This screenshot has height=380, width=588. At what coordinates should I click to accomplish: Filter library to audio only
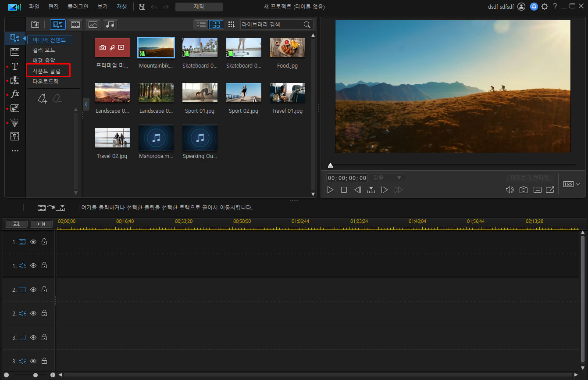(110, 25)
